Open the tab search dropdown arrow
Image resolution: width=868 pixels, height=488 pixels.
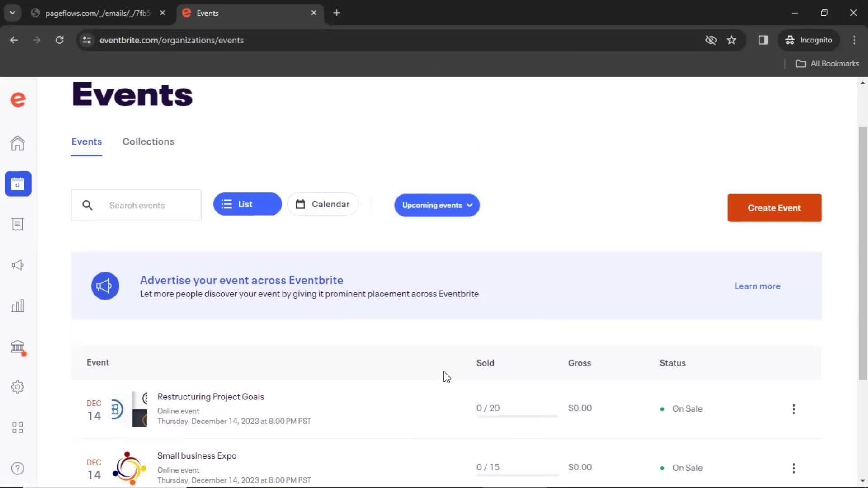[13, 13]
